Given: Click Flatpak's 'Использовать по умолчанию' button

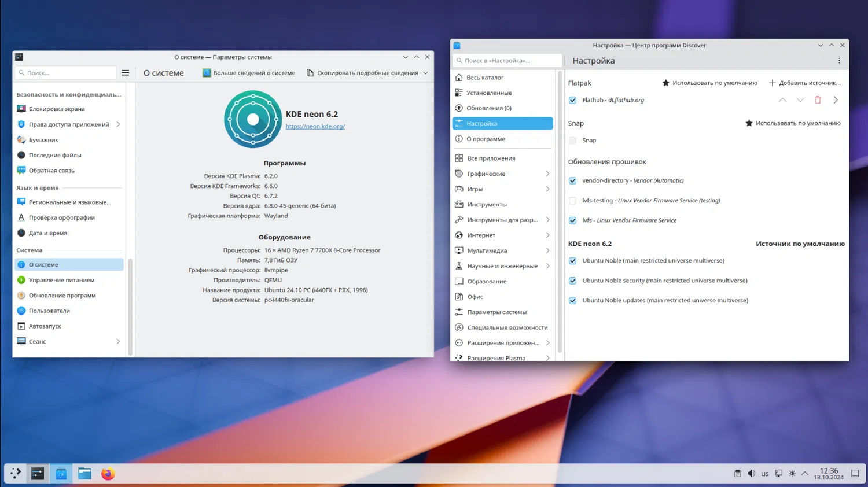Looking at the screenshot, I should click(x=709, y=83).
